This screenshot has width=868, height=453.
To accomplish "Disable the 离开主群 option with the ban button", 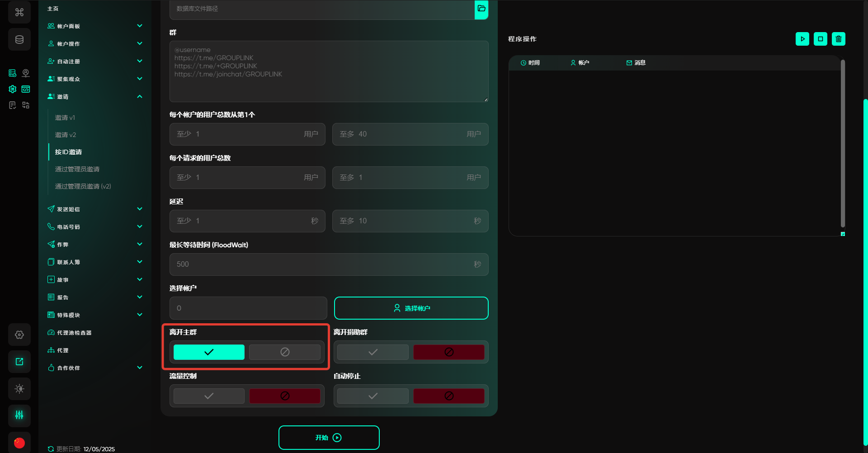I will point(284,352).
